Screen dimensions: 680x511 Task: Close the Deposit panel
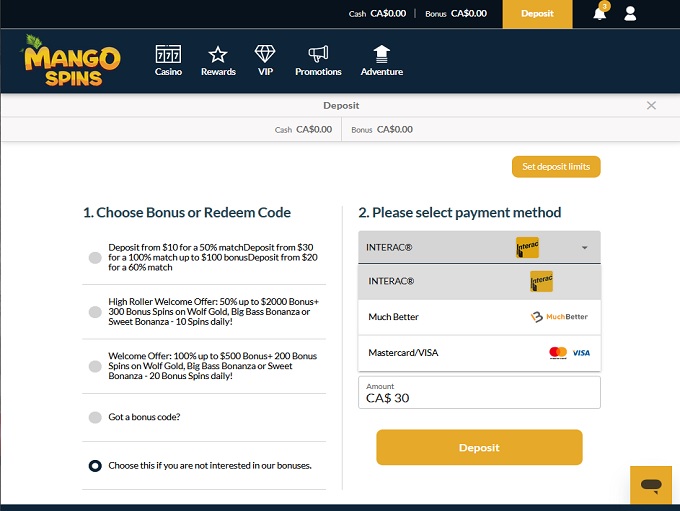pyautogui.click(x=652, y=105)
